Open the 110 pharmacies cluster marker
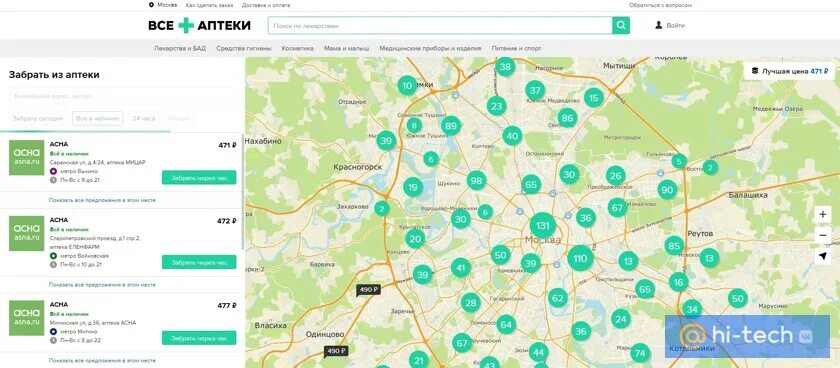Viewport: 840px width, 368px height. click(x=580, y=259)
